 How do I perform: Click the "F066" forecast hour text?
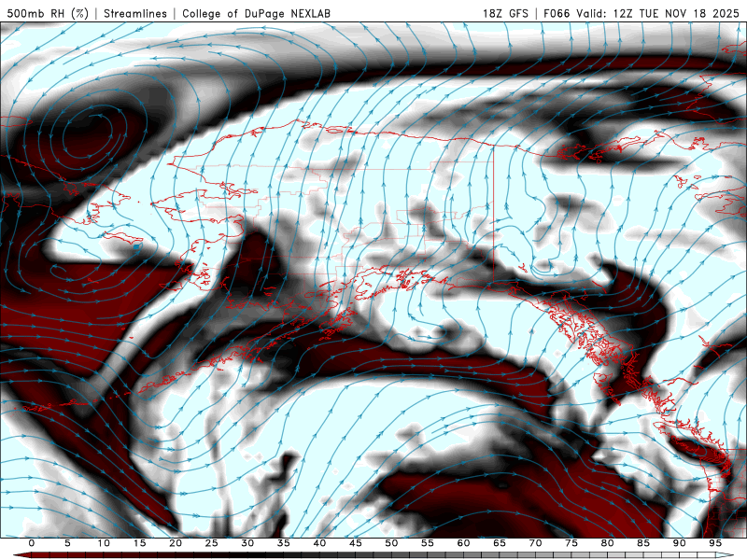click(x=557, y=13)
